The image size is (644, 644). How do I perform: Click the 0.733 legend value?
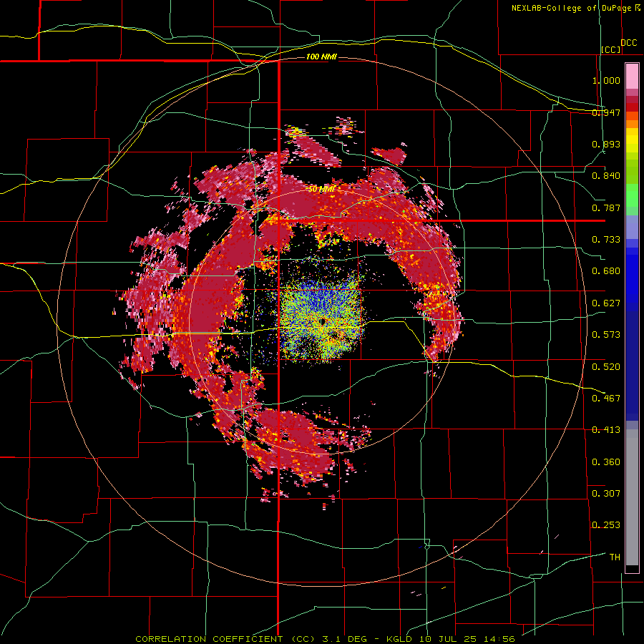coord(606,240)
